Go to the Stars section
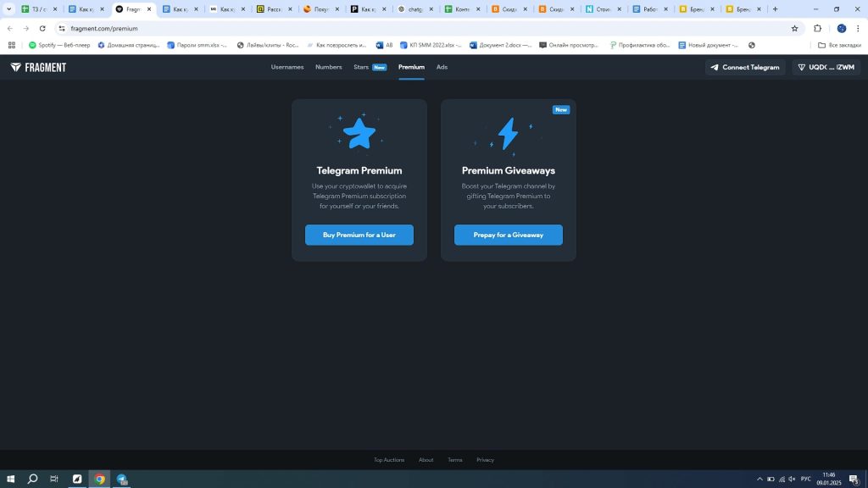868x488 pixels. click(370, 67)
